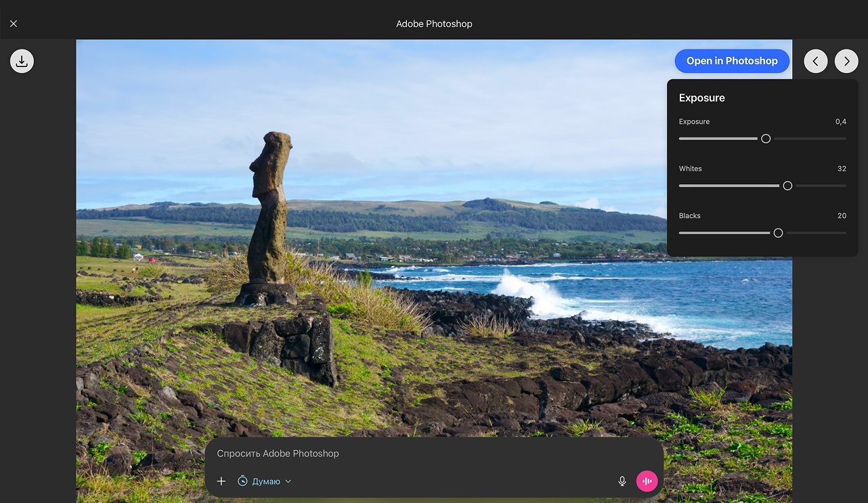
Task: Adjust the Whites slider handle
Action: point(787,185)
